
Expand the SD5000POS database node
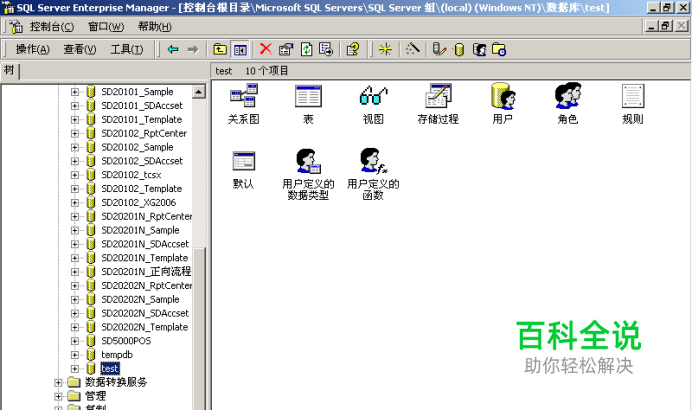pos(75,341)
